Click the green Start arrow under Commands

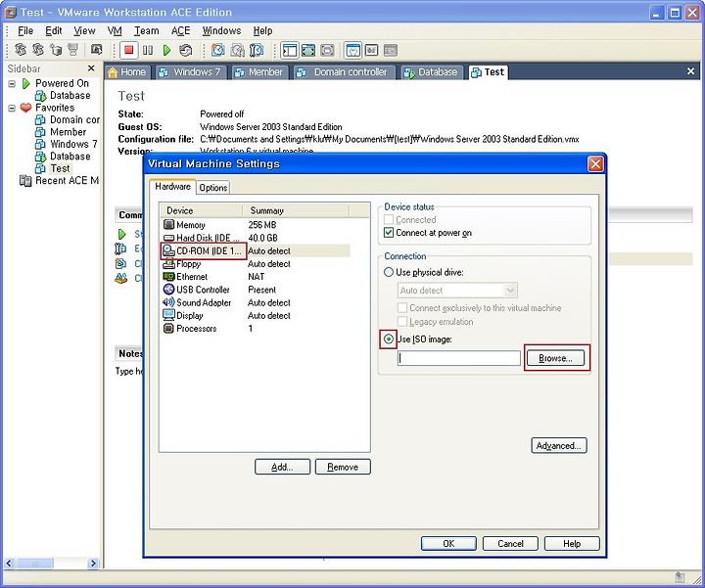(x=121, y=234)
